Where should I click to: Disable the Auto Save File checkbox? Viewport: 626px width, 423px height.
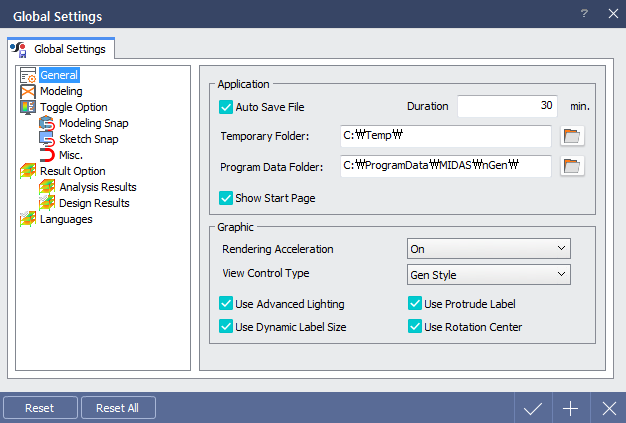pyautogui.click(x=226, y=107)
